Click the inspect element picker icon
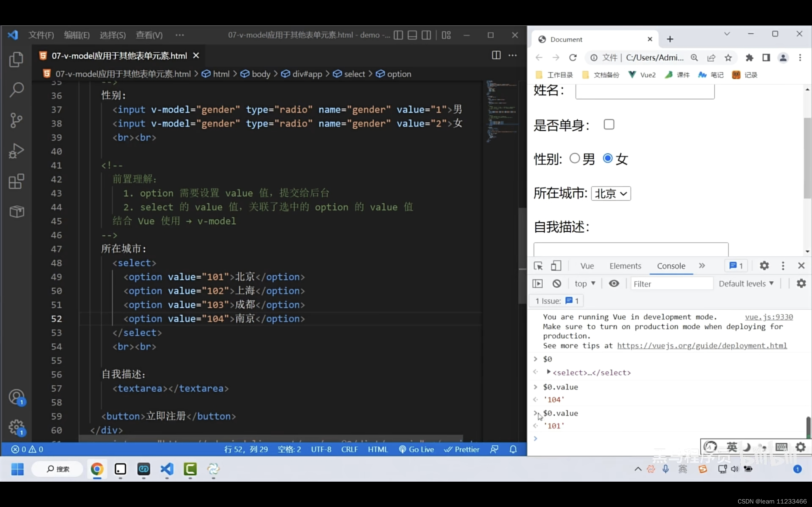Image resolution: width=812 pixels, height=507 pixels. click(x=538, y=266)
